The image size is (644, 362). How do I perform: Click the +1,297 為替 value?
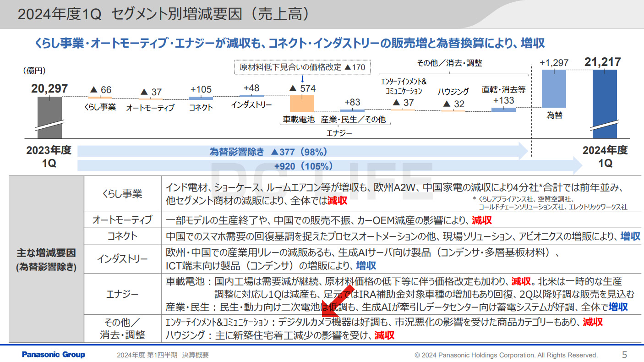pyautogui.click(x=554, y=63)
